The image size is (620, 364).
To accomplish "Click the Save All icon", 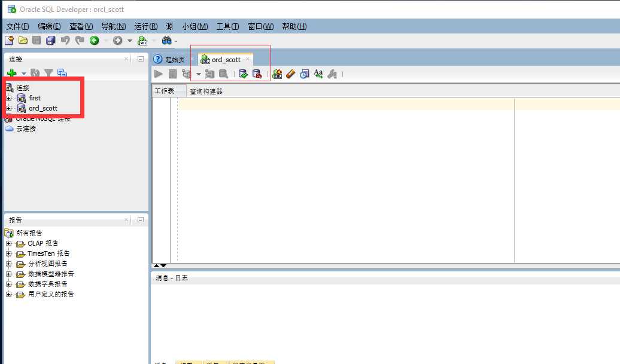I will tap(51, 40).
